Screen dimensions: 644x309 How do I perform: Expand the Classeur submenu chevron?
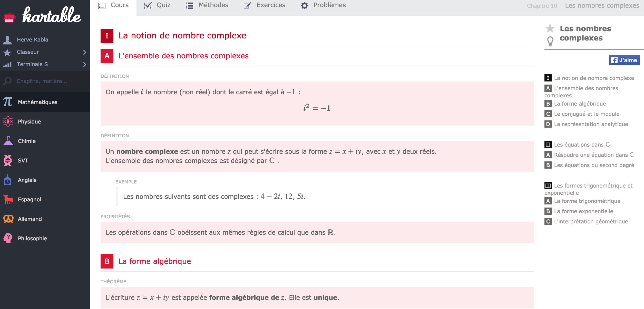(x=85, y=52)
